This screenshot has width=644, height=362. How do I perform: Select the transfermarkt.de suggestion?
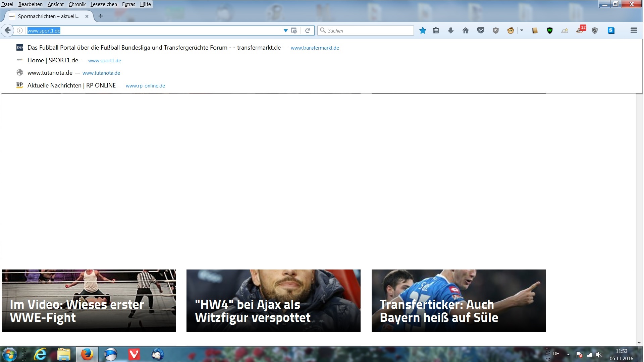tap(154, 48)
